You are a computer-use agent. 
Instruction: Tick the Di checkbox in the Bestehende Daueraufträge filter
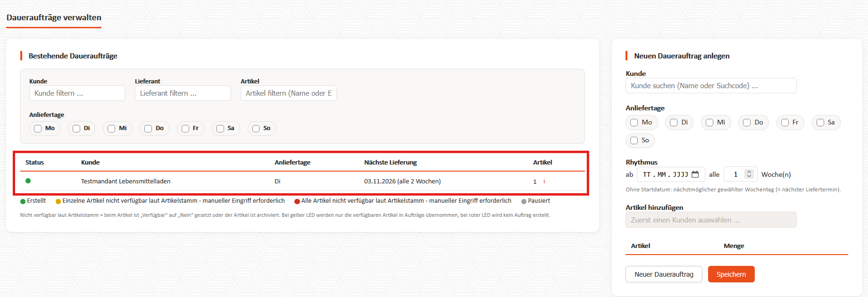[76, 129]
